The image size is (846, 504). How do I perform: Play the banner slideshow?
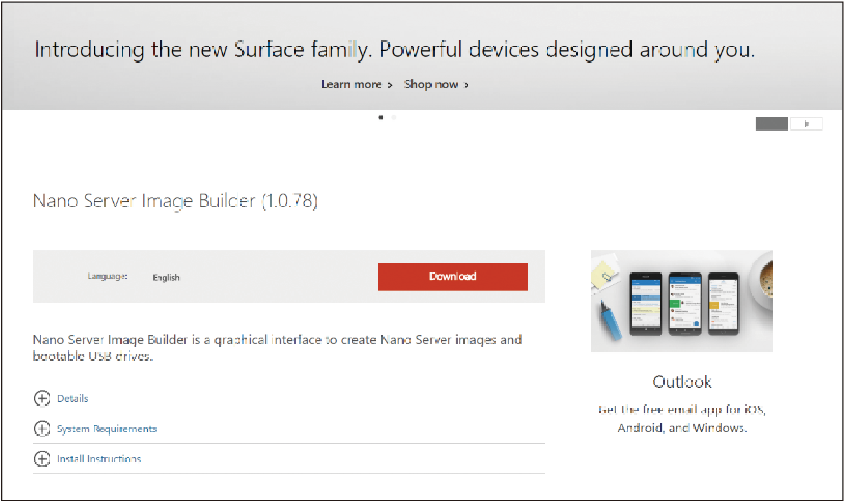(806, 124)
